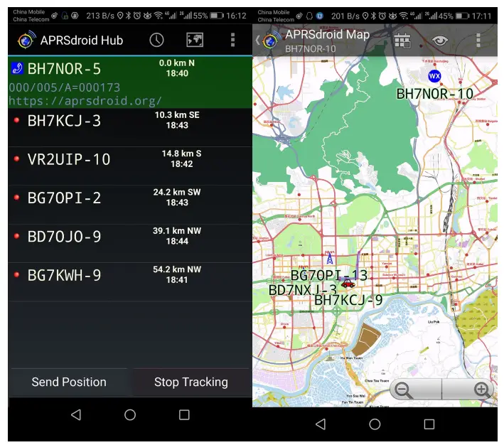
Task: Toggle the eye visibility icon on Map
Action: 440,41
